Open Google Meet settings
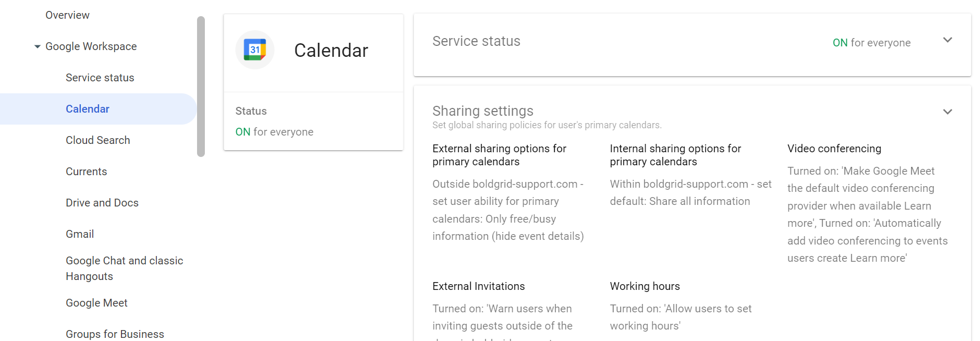The height and width of the screenshot is (341, 980). 96,302
